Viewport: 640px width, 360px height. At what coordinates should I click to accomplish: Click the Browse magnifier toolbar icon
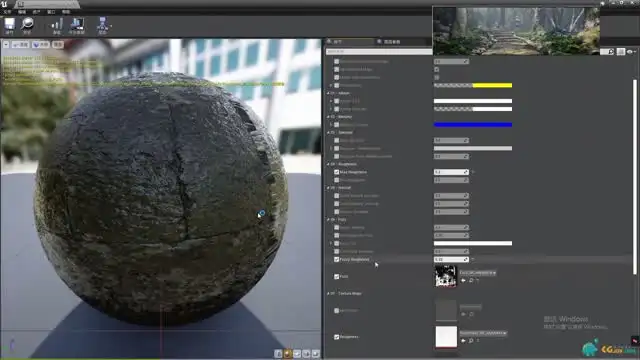(x=27, y=24)
